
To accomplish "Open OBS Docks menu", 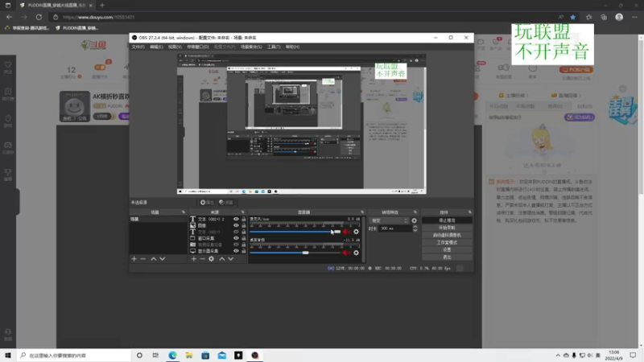I will [197, 47].
